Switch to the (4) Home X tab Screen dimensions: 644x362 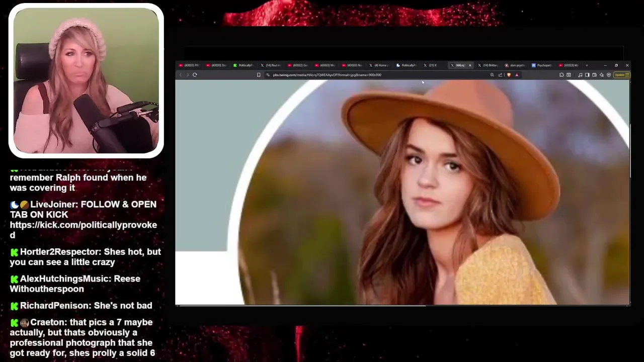point(379,65)
